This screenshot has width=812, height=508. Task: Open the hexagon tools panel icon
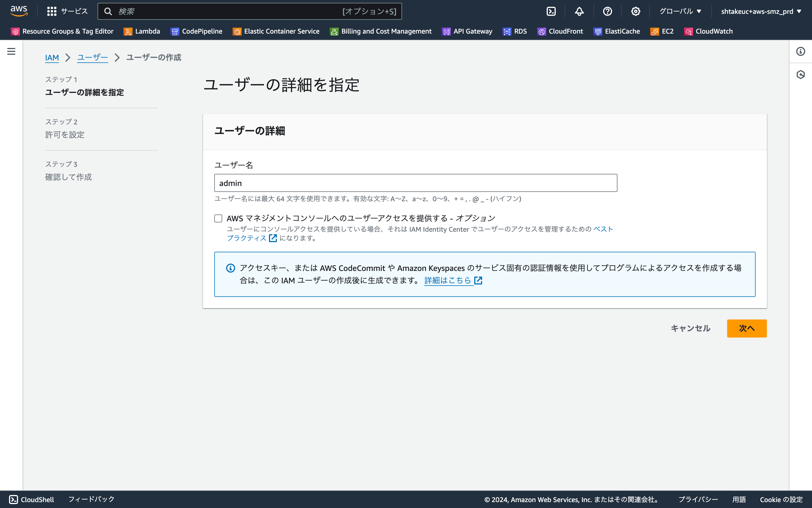[x=801, y=74]
